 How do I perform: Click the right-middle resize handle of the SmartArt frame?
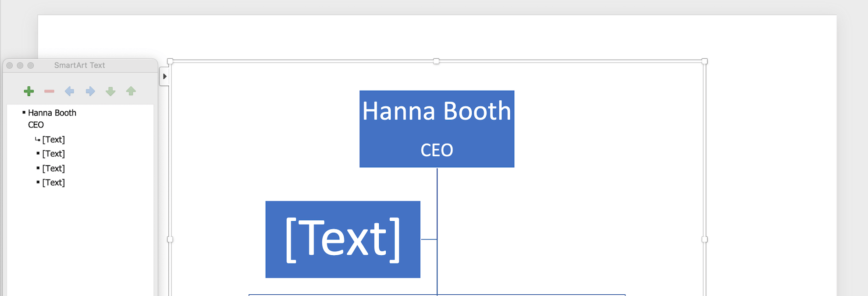point(705,239)
